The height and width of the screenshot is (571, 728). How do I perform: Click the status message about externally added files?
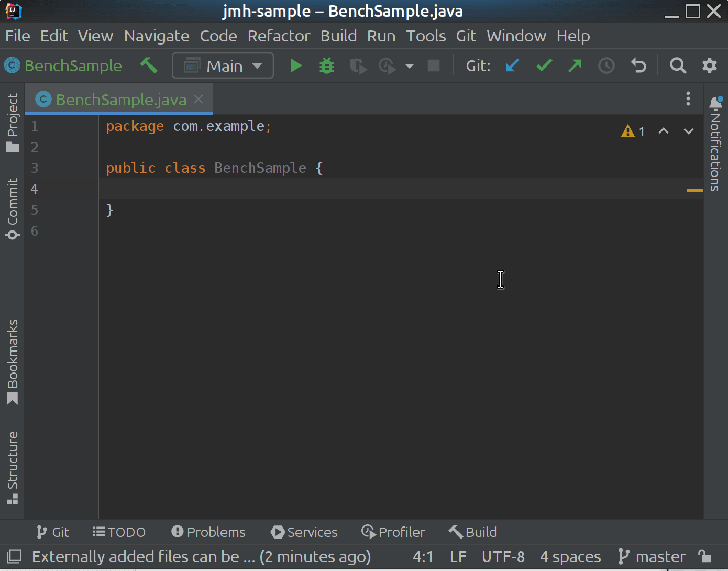click(201, 556)
